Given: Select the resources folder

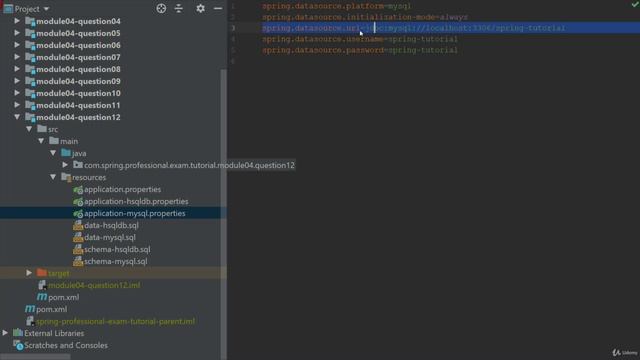Looking at the screenshot, I should coord(89,178).
